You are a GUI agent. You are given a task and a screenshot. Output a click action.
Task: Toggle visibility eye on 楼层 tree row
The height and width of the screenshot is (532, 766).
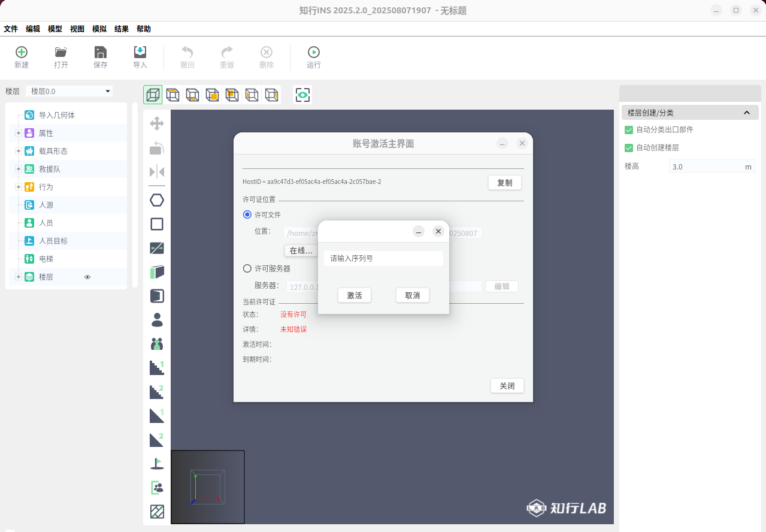tap(87, 277)
